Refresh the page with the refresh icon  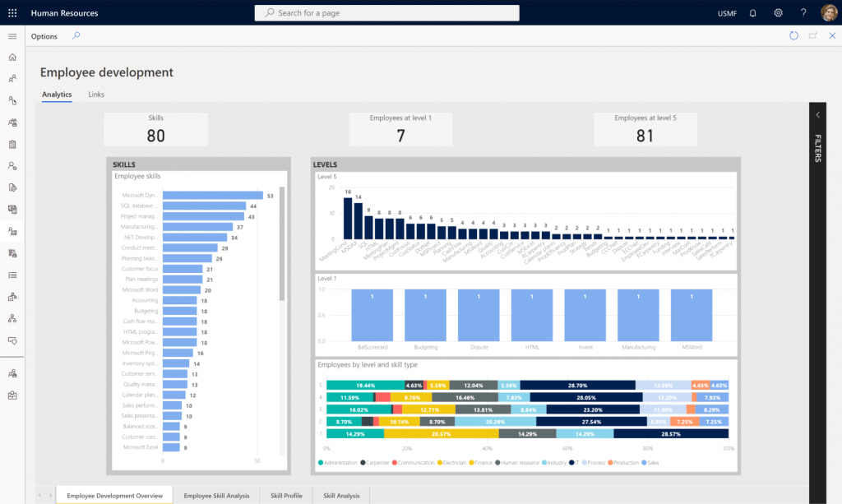click(x=793, y=35)
